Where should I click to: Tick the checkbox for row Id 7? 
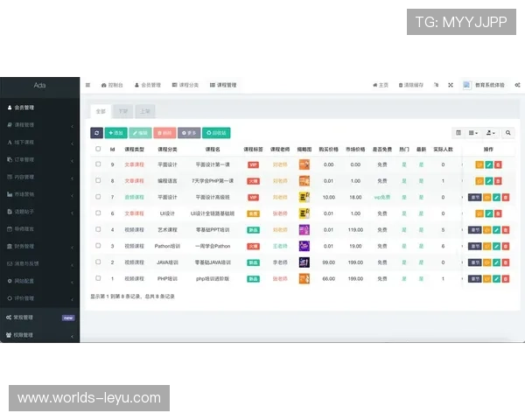coord(98,197)
